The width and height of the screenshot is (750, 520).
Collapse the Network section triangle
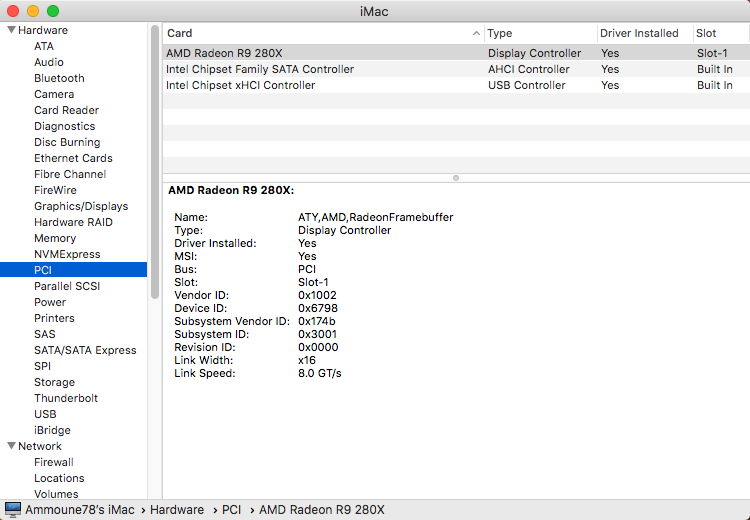point(11,445)
